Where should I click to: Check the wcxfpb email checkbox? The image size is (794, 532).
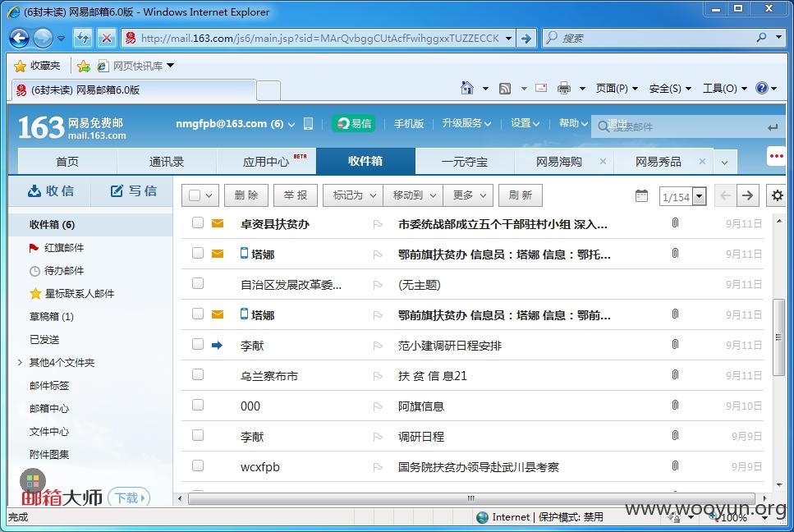198,465
